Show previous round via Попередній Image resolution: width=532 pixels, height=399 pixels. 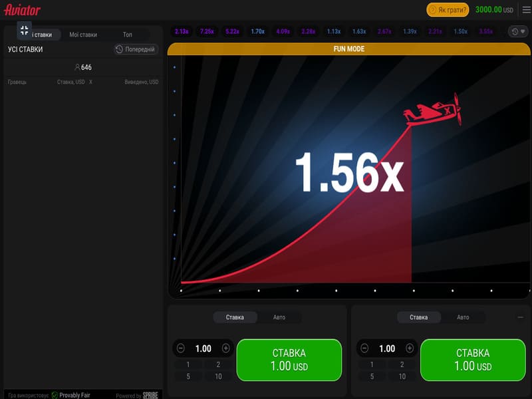pos(136,49)
